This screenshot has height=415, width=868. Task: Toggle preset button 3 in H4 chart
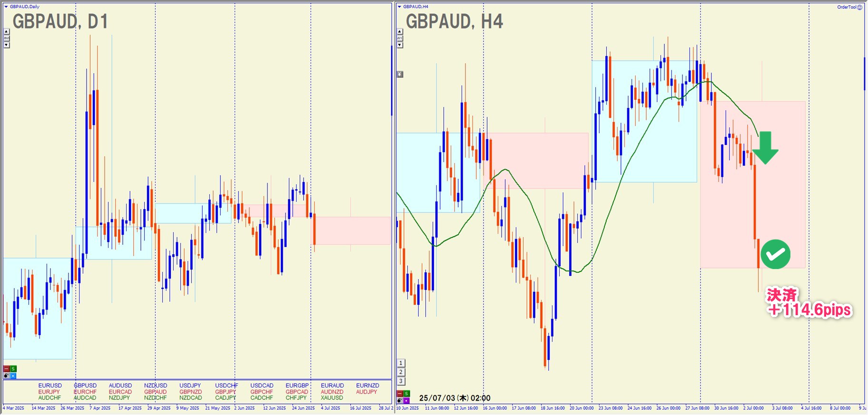point(401,381)
